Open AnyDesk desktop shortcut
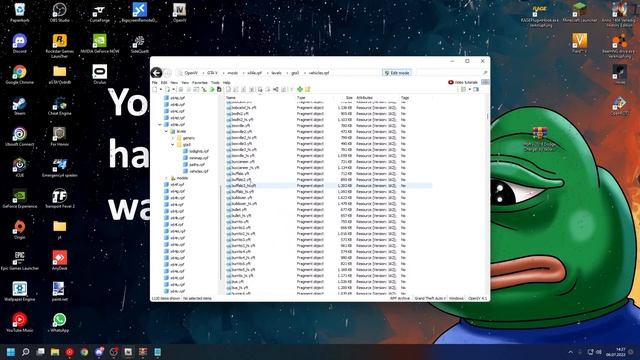640x360 pixels. tap(60, 261)
